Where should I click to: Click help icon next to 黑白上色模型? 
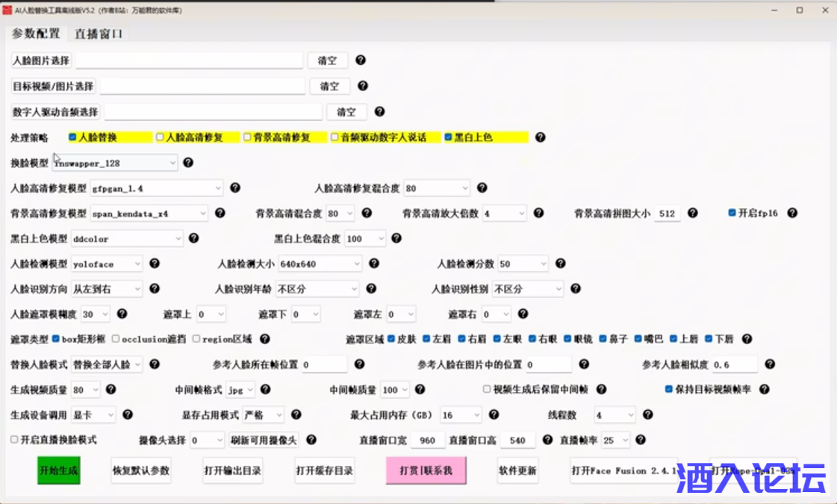[x=194, y=239]
